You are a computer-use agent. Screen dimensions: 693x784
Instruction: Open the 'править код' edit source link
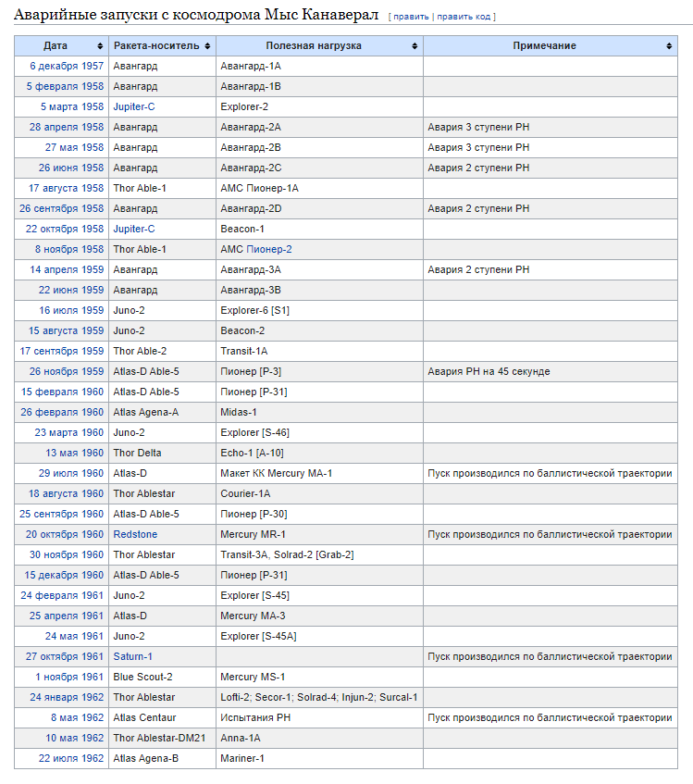[464, 17]
